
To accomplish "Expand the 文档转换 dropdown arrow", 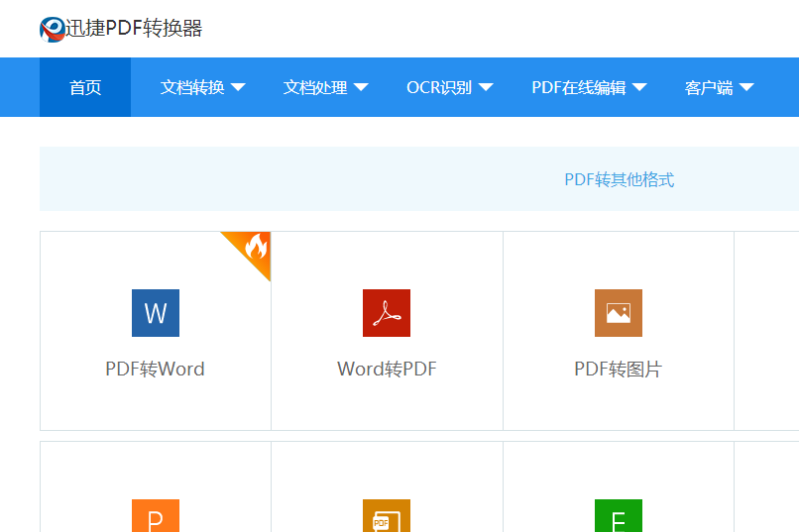I will coord(238,87).
